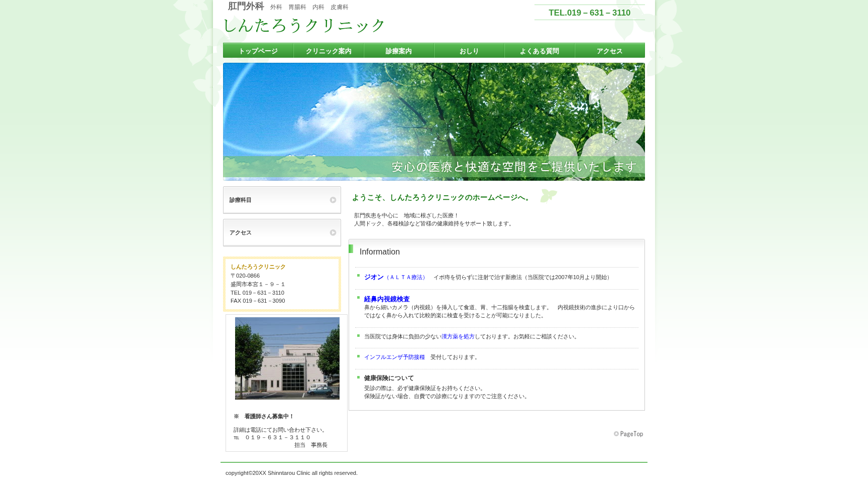Click the green bullet beside 経鼻内視鏡検査

(358, 297)
